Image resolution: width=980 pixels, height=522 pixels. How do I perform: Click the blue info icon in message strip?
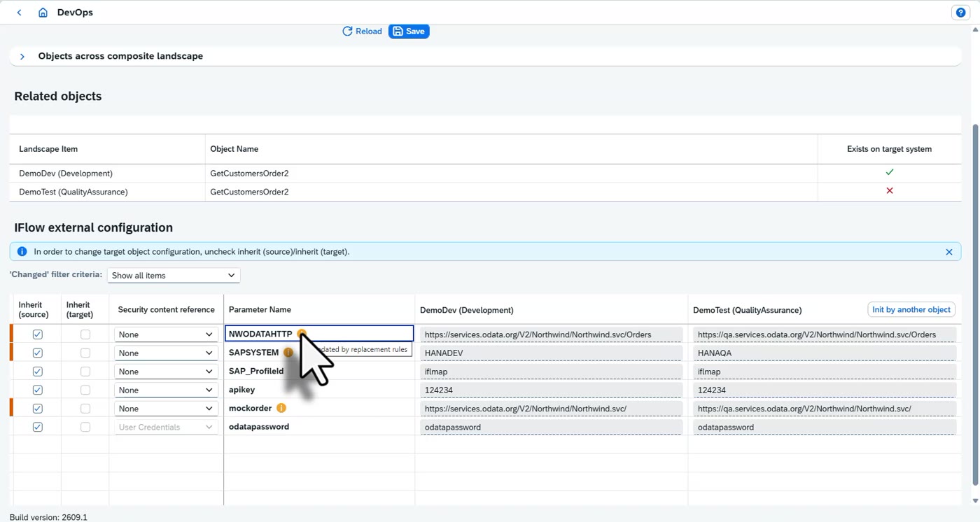point(22,252)
